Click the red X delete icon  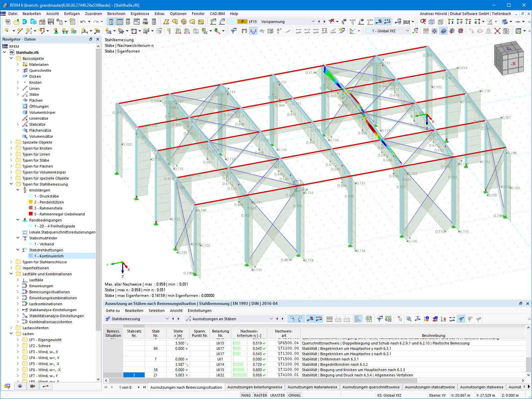click(x=497, y=31)
